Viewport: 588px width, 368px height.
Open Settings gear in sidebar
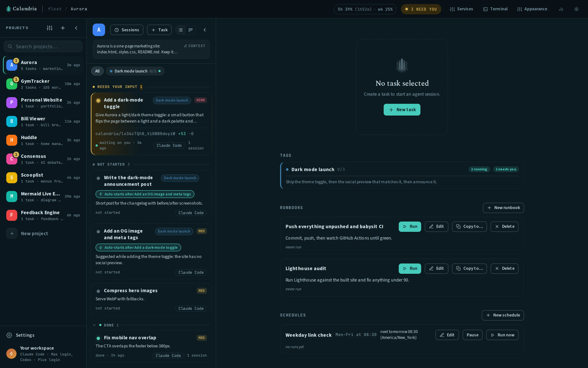tap(9, 335)
